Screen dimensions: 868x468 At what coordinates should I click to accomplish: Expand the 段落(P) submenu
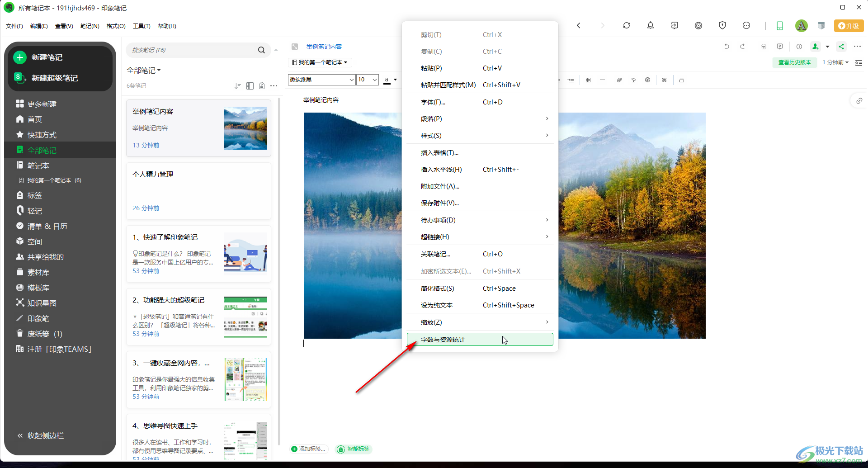480,119
